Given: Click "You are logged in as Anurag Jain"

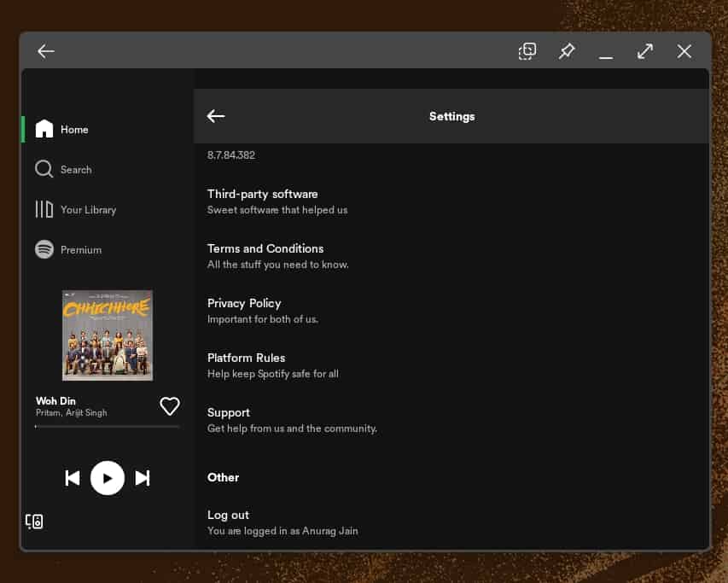Looking at the screenshot, I should (282, 531).
